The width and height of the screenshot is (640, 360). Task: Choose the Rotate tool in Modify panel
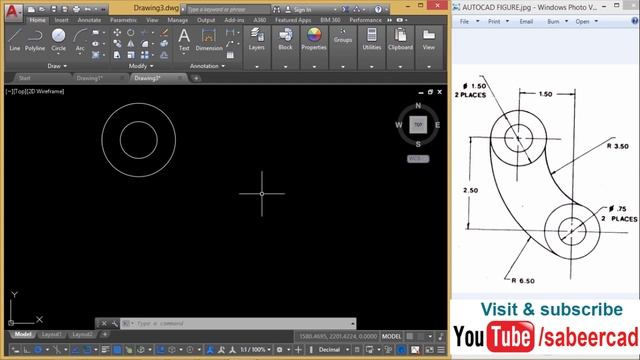click(x=131, y=33)
